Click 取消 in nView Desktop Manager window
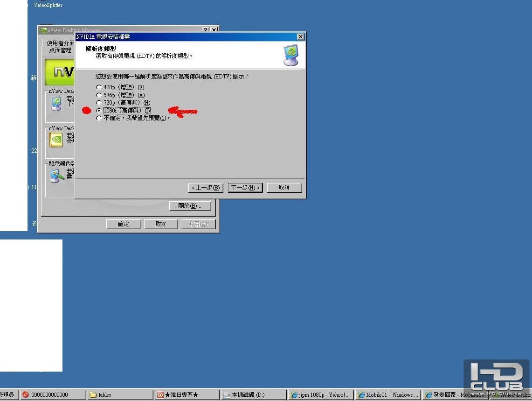This screenshot has height=401, width=532. [161, 224]
